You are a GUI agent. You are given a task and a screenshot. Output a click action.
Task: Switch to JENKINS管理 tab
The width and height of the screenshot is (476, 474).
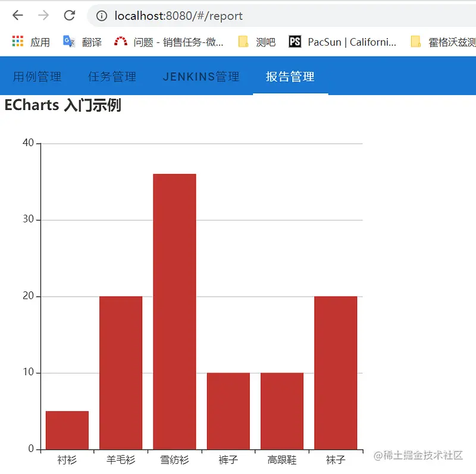(x=201, y=77)
